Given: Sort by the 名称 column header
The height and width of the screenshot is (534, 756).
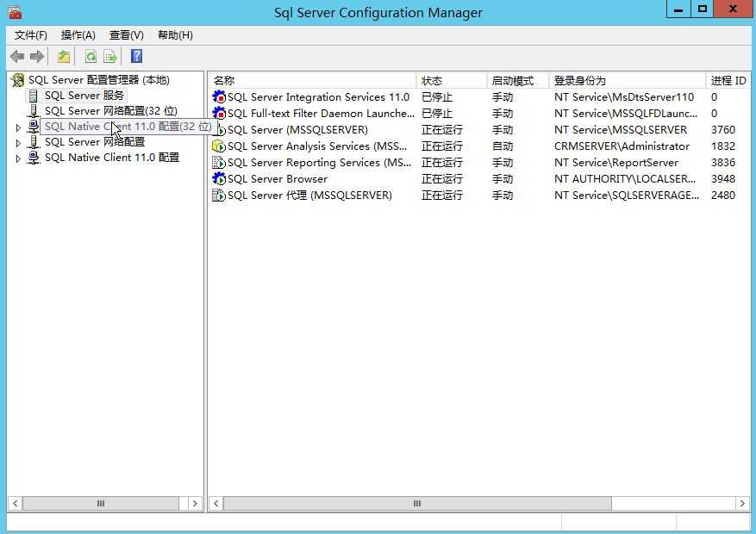Looking at the screenshot, I should click(x=312, y=80).
